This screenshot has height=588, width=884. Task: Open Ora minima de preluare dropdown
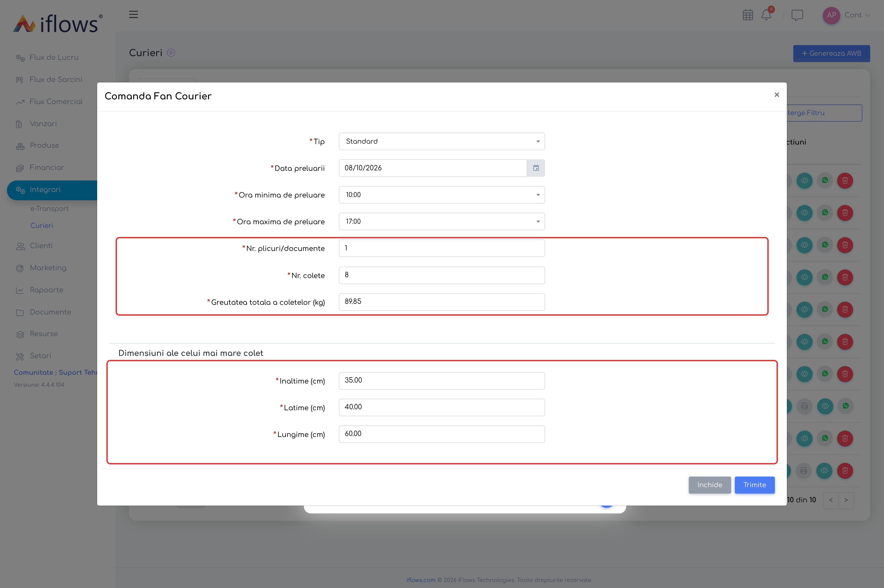pyautogui.click(x=442, y=195)
